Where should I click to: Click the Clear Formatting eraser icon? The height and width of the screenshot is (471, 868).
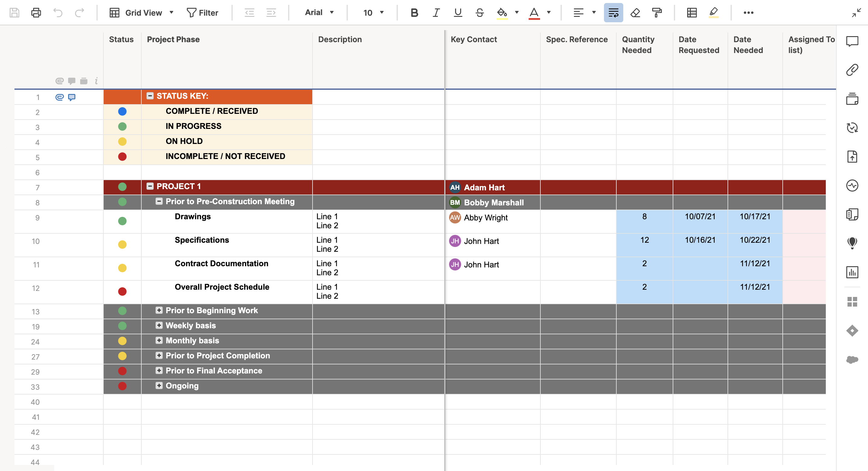pyautogui.click(x=635, y=13)
